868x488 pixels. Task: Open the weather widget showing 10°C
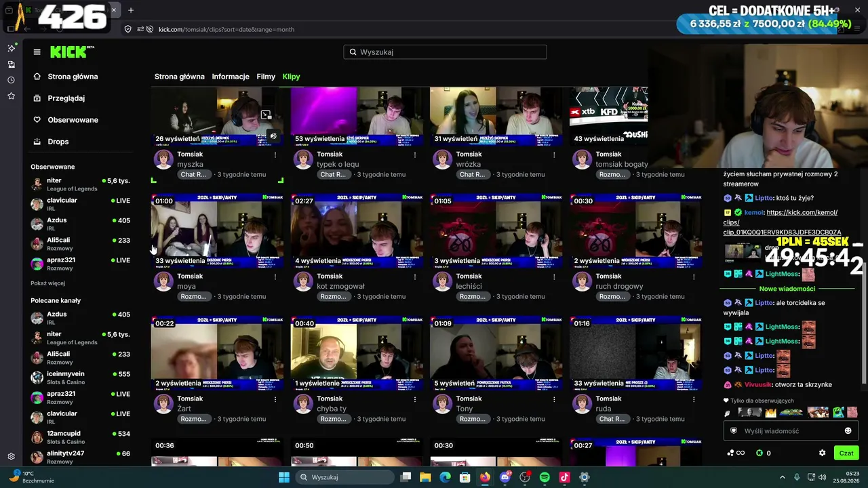(x=31, y=477)
